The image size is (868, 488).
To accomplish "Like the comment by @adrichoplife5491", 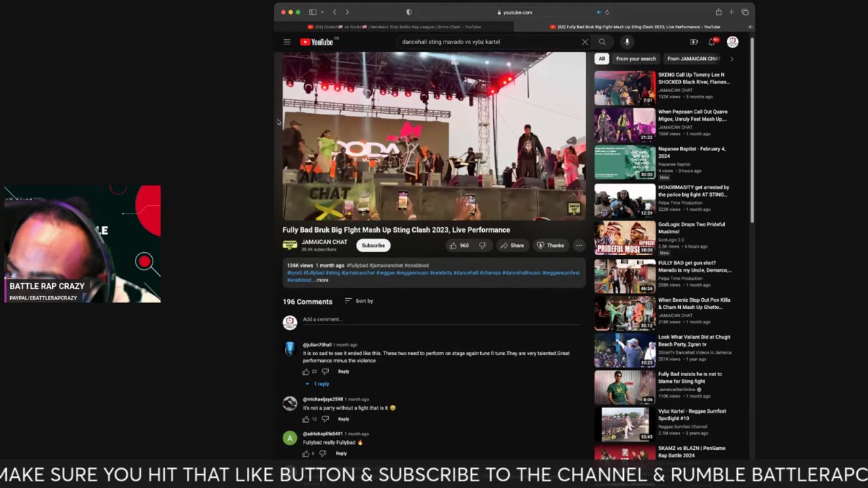I will (x=306, y=453).
